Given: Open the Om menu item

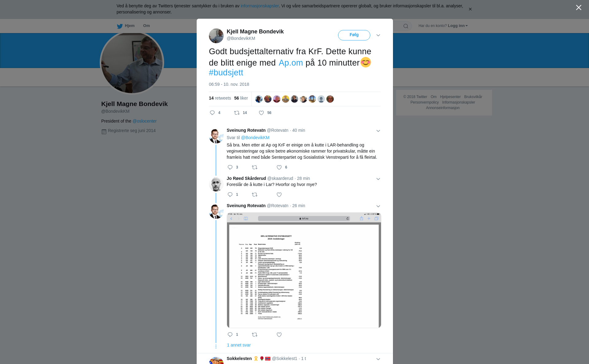Looking at the screenshot, I should (x=146, y=26).
